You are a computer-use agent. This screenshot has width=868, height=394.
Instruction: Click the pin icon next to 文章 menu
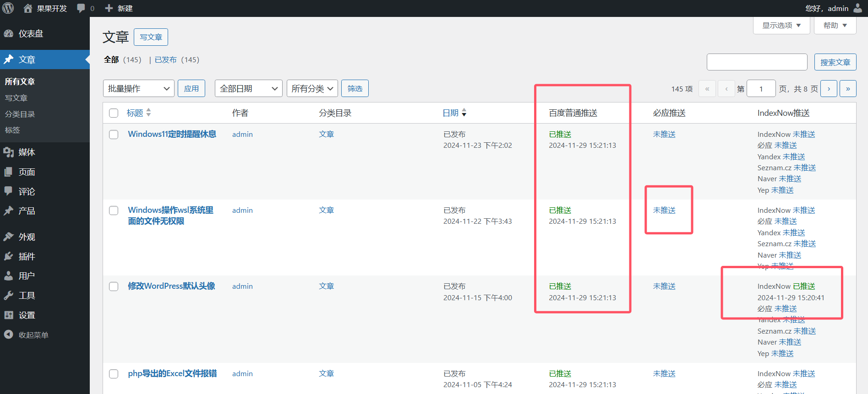point(9,59)
